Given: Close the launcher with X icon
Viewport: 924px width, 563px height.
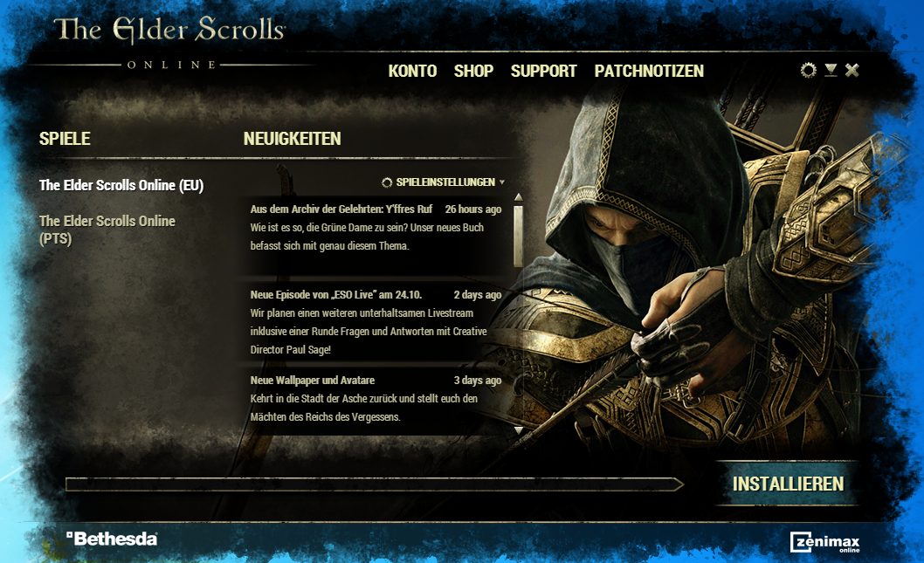Looking at the screenshot, I should (852, 71).
